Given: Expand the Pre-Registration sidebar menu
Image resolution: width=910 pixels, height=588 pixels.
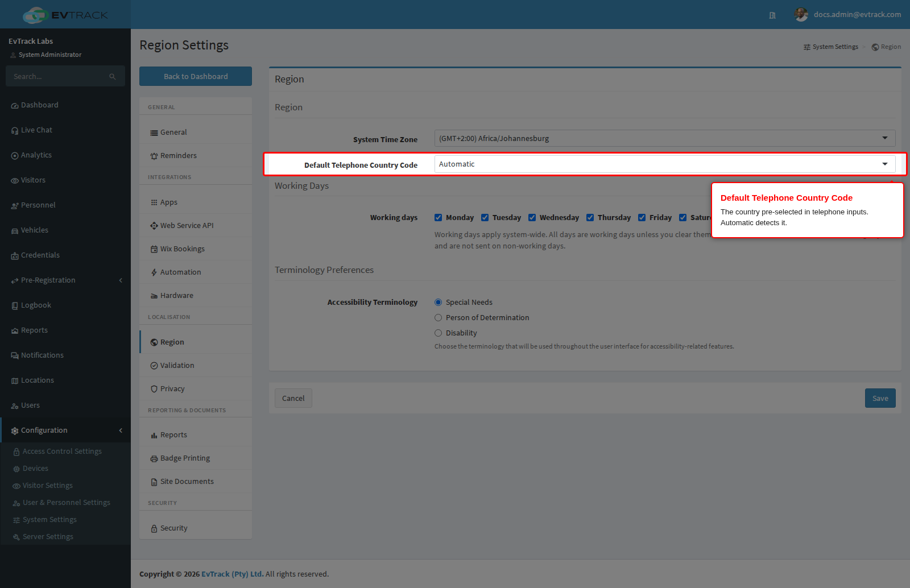Looking at the screenshot, I should [x=65, y=280].
